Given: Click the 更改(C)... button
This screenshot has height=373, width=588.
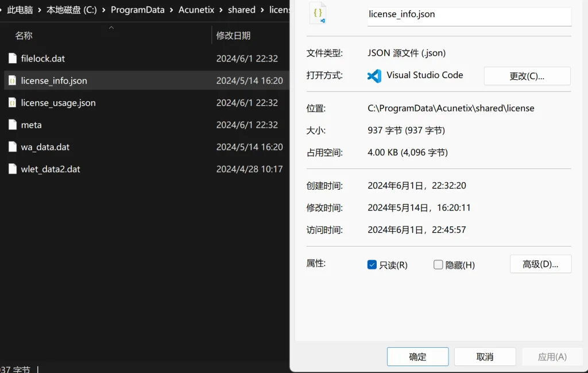Looking at the screenshot, I should [527, 76].
